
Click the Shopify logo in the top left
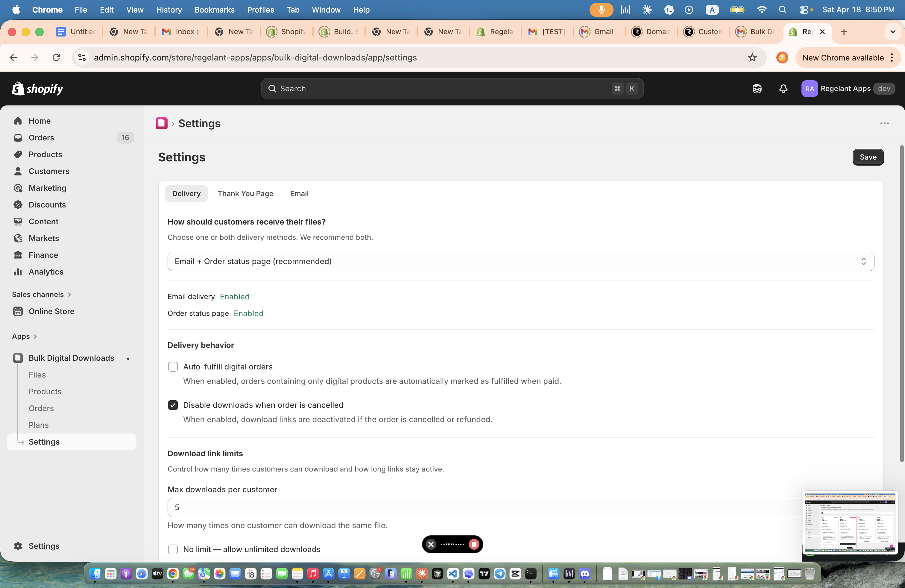37,88
